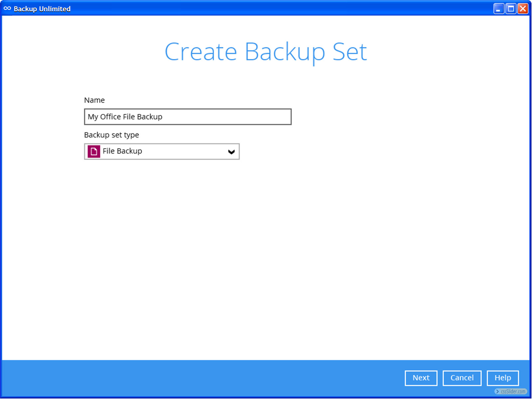Click the Name field label
The image size is (532, 399).
point(94,100)
